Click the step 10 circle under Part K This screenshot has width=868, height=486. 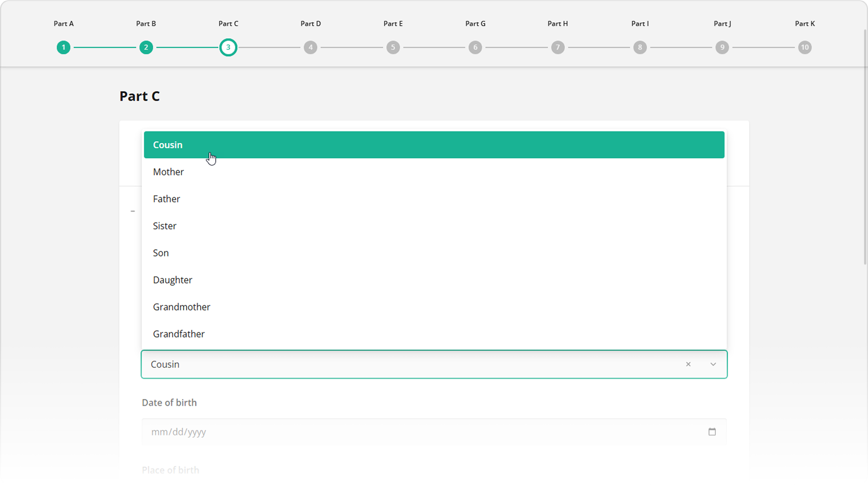coord(804,47)
